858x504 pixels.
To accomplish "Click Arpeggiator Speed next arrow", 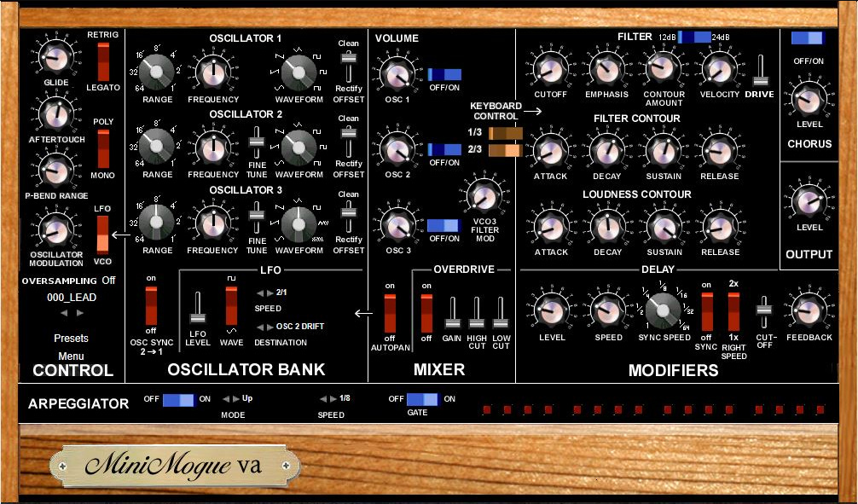I will pyautogui.click(x=333, y=399).
